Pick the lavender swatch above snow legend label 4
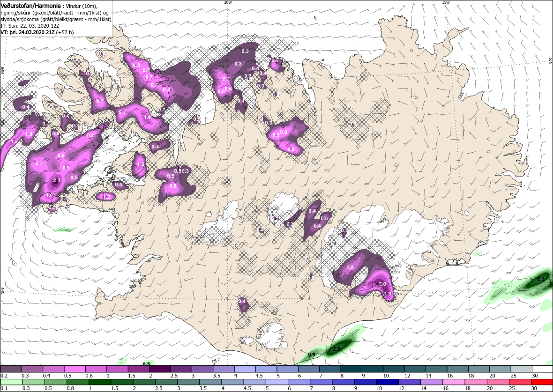This screenshot has width=553, height=392. click(x=245, y=369)
